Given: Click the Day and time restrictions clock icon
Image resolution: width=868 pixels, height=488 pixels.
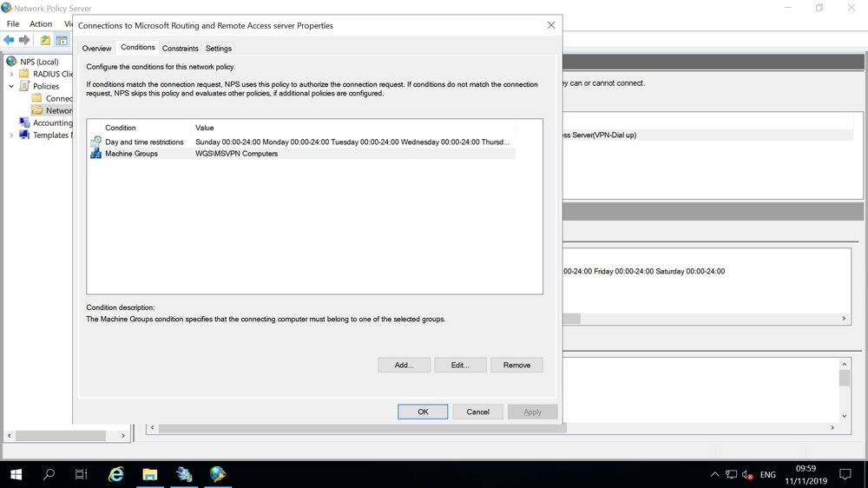Looking at the screenshot, I should click(96, 142).
